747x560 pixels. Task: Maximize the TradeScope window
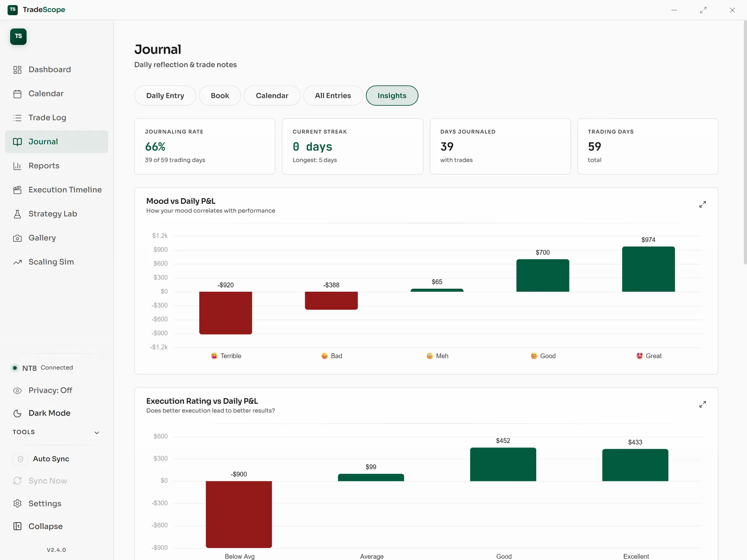[703, 10]
